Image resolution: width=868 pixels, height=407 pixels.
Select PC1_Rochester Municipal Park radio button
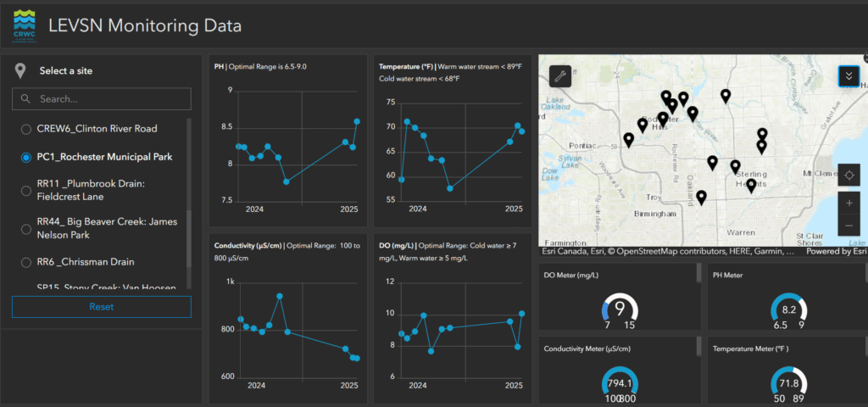pyautogui.click(x=25, y=157)
